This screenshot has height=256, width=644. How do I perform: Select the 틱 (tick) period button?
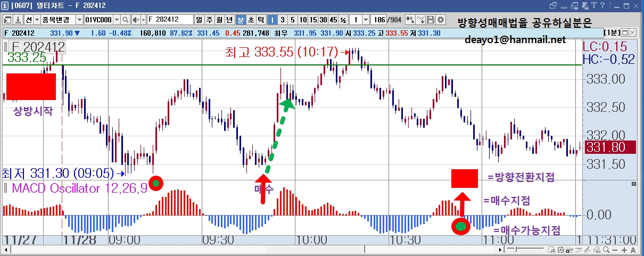point(261,20)
